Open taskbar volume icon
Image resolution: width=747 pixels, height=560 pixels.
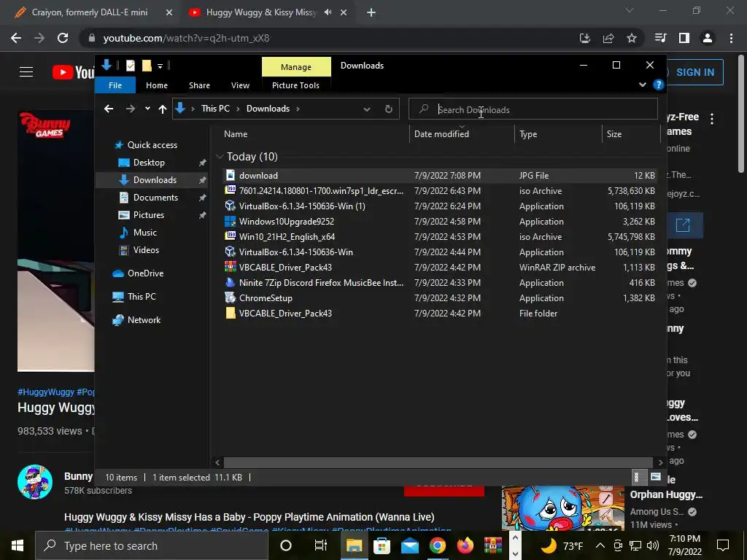(653, 545)
